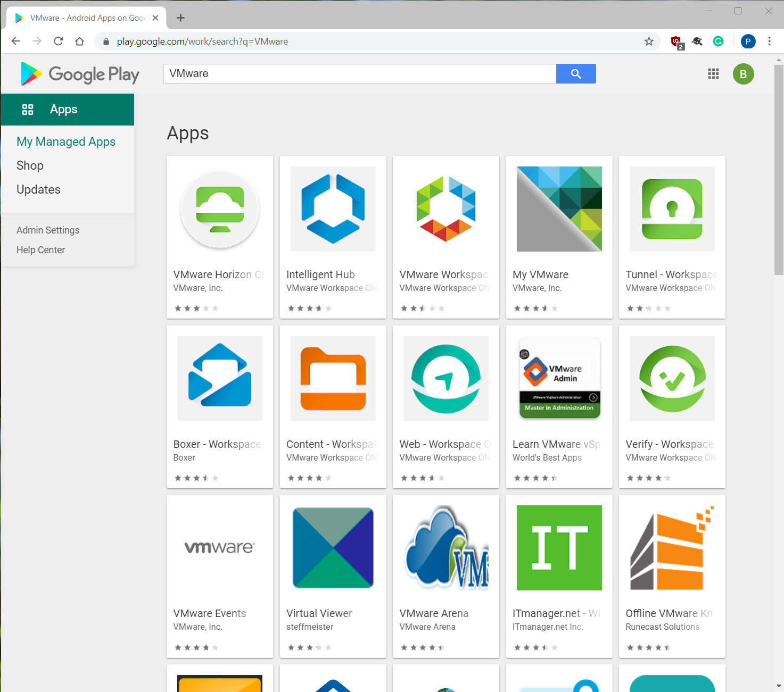The height and width of the screenshot is (692, 784).
Task: Click the VMware search input field
Action: click(x=360, y=74)
